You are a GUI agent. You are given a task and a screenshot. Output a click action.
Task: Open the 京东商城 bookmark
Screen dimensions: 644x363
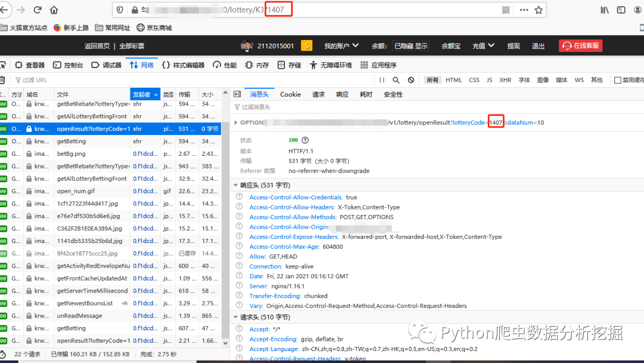(154, 27)
